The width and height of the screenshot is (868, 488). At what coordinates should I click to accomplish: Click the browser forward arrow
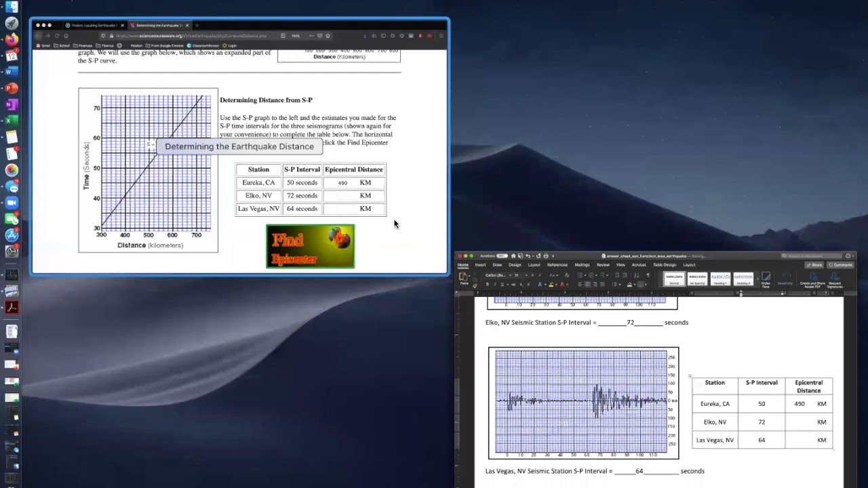point(47,36)
